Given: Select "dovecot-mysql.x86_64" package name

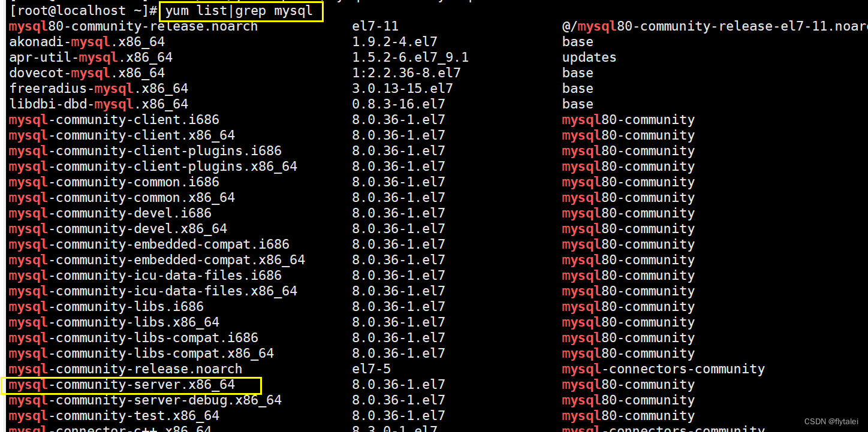Looking at the screenshot, I should click(x=87, y=73).
